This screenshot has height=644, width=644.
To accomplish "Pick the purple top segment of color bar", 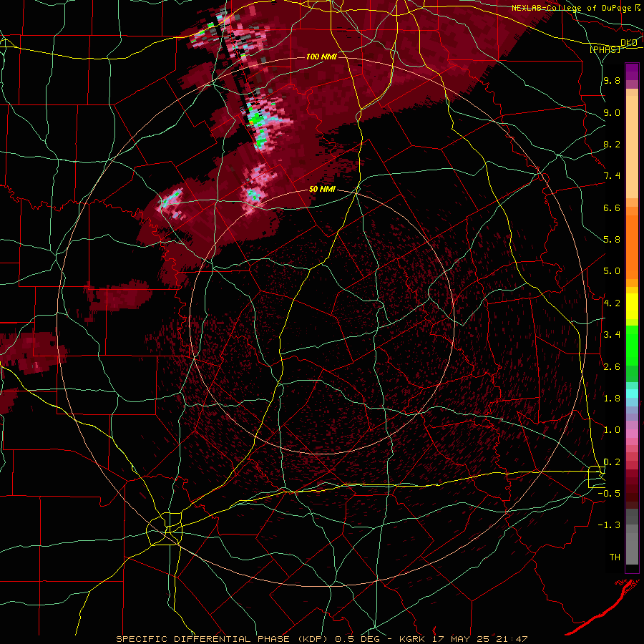I will [632, 72].
